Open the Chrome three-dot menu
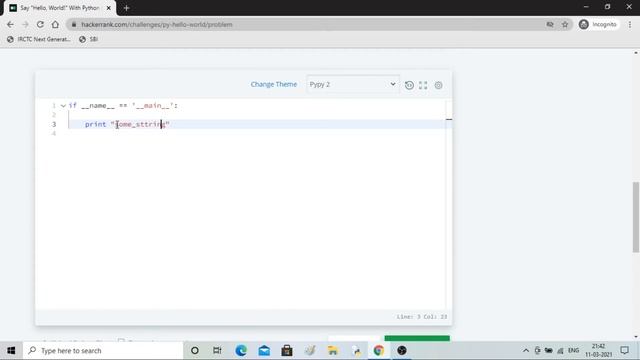 [x=630, y=24]
